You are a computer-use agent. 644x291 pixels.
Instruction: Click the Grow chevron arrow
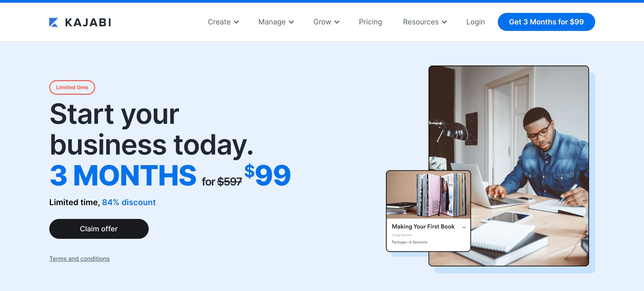pos(337,22)
